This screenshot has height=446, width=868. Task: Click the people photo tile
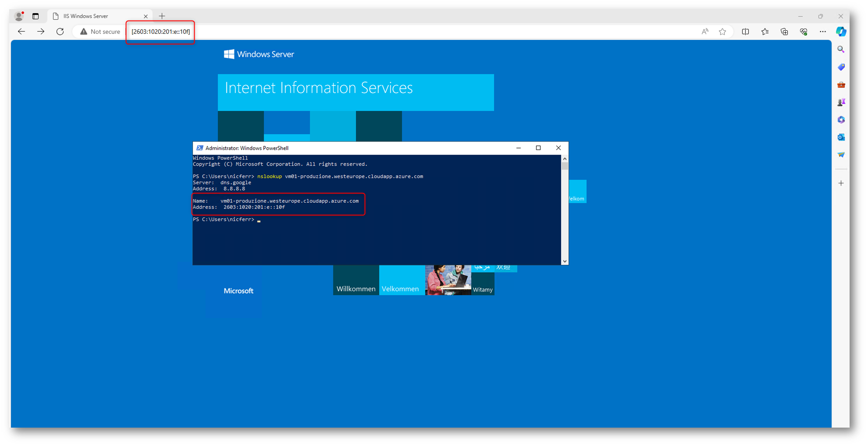click(x=448, y=280)
